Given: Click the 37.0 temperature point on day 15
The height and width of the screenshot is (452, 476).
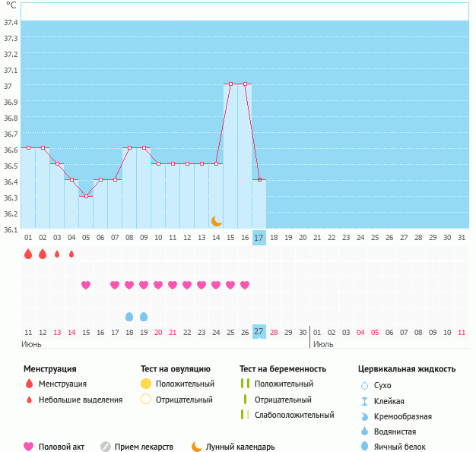Looking at the screenshot, I should tap(230, 84).
